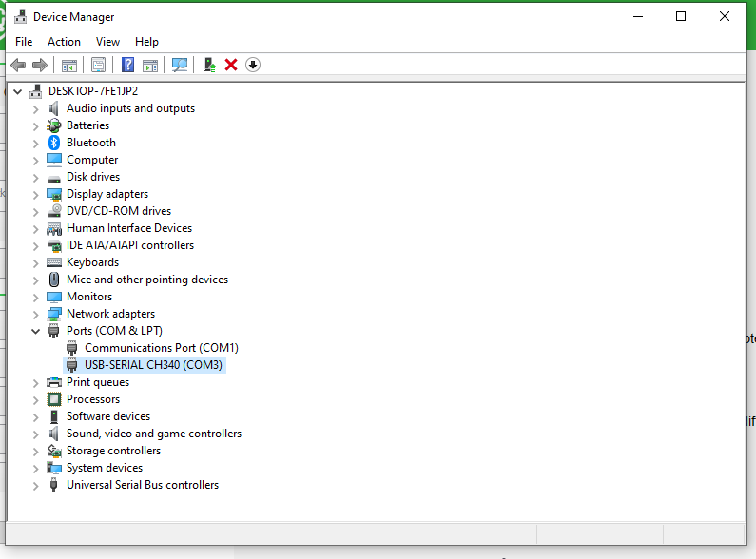Click the Mice and other pointing devices icon
The width and height of the screenshot is (756, 559).
pos(54,279)
